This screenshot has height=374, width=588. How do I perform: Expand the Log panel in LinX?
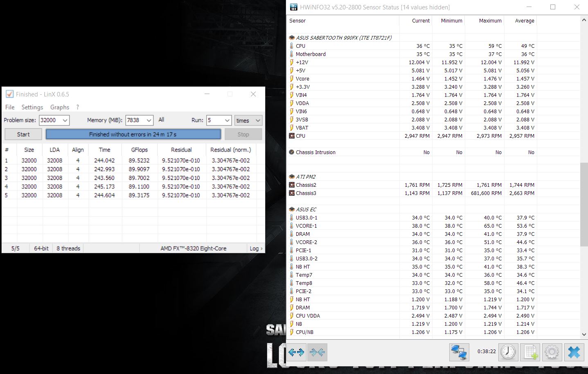click(256, 248)
